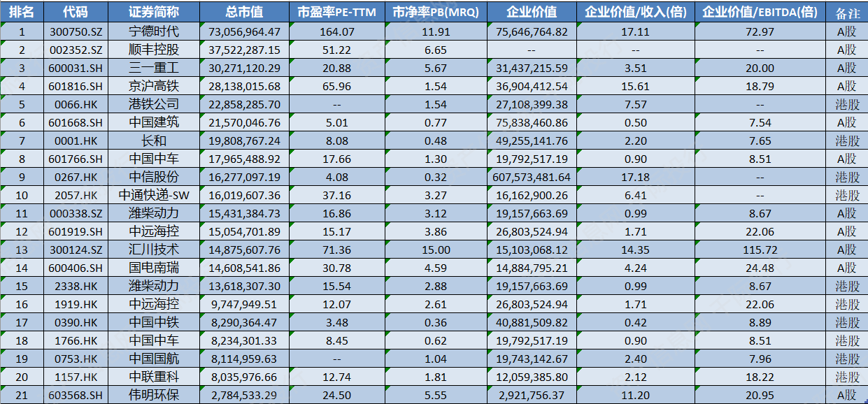Select the 中国中铁 name cell
Viewport: 868px width, 404px height.
154,322
